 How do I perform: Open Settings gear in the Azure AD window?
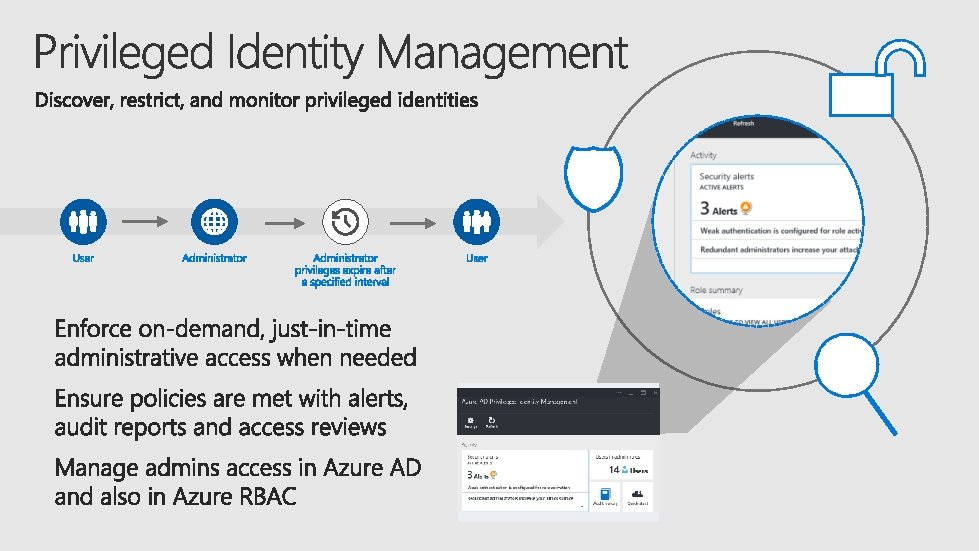(471, 422)
